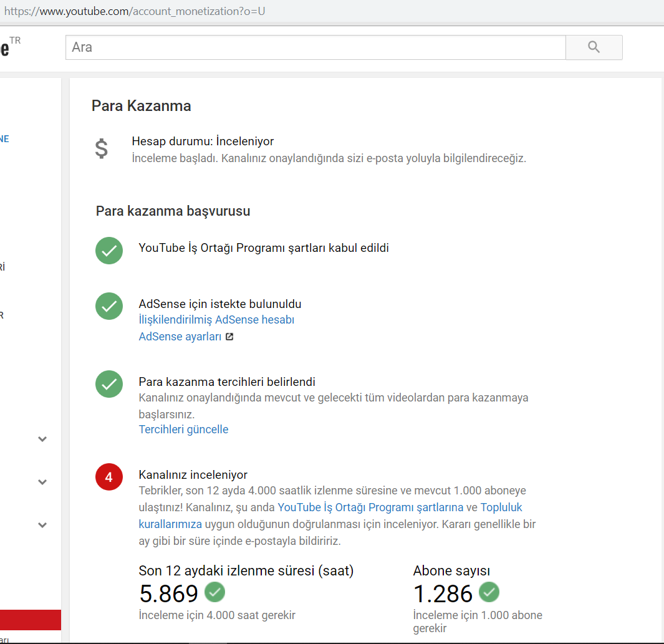Click the Hesap durumu: İnceleniyor text
This screenshot has height=644, width=664.
click(203, 141)
